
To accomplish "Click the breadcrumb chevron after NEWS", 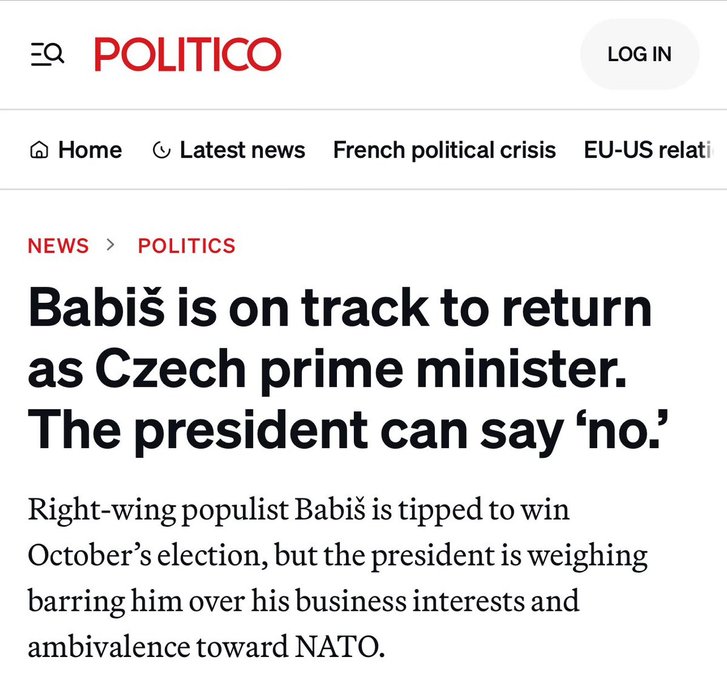I will pyautogui.click(x=112, y=245).
